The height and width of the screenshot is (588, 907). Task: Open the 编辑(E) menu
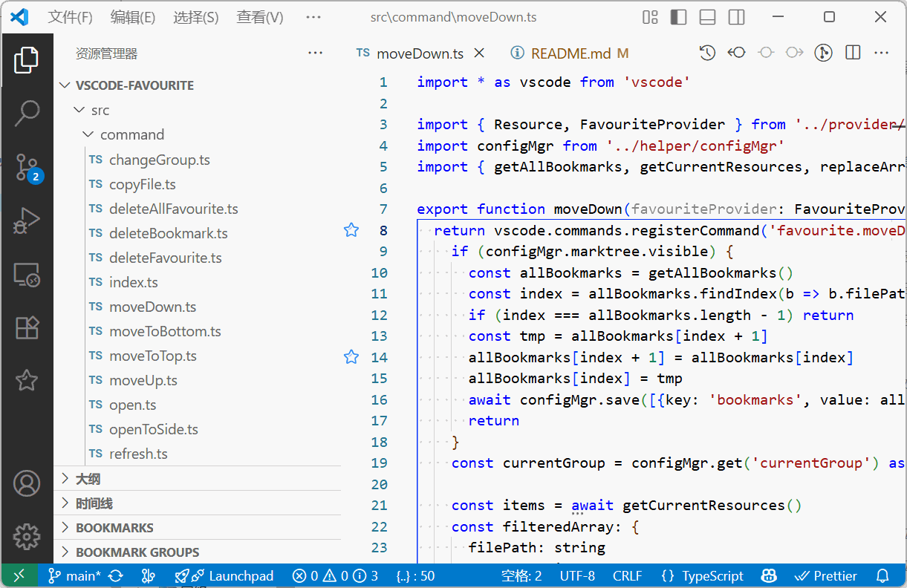point(133,17)
